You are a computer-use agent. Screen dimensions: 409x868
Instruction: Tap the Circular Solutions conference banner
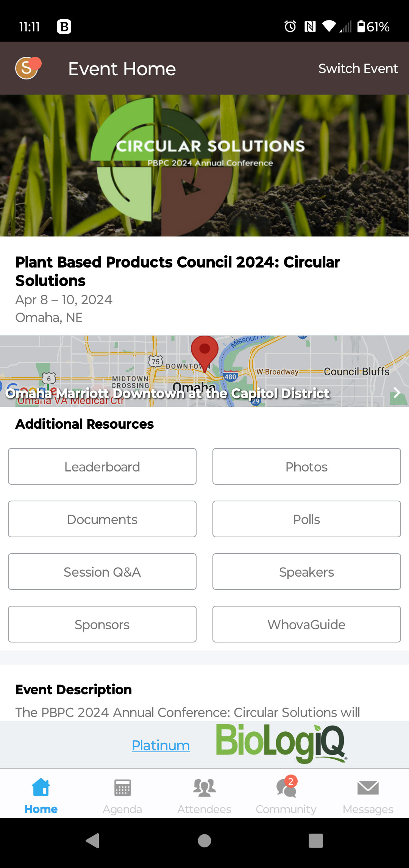point(204,165)
